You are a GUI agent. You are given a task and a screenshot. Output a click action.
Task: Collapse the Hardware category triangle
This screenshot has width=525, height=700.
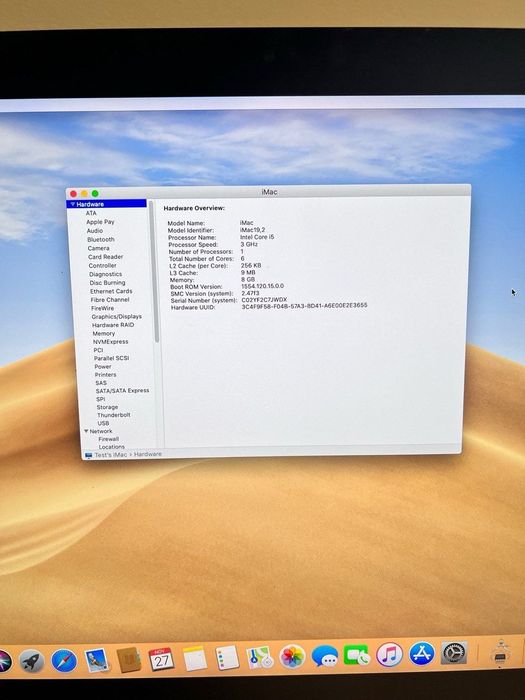[x=73, y=204]
